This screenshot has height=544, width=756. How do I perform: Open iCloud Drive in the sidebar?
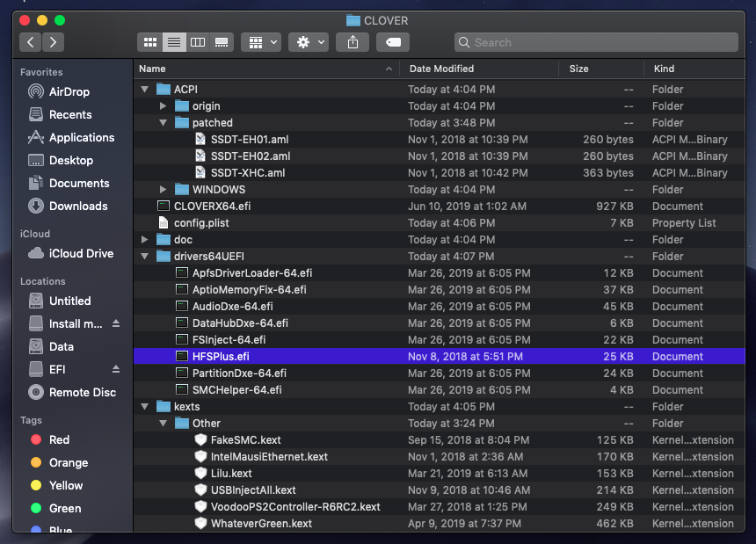(x=81, y=253)
